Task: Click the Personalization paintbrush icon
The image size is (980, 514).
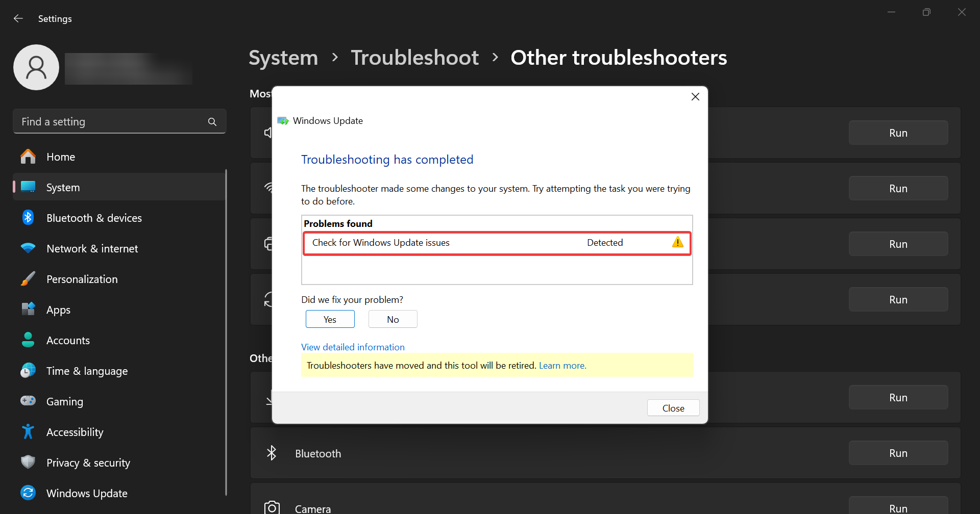Action: click(x=28, y=279)
